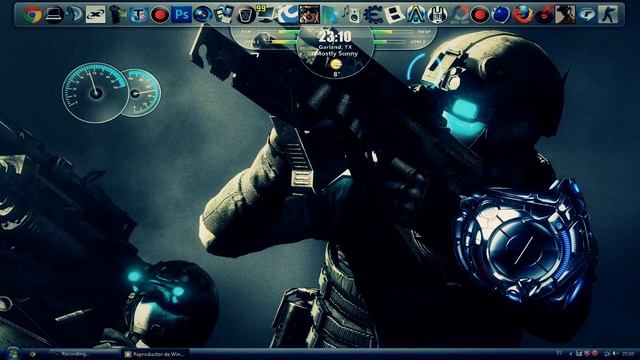Launch the blue swirl headset dock icon
The image size is (640, 360).
coord(75,15)
